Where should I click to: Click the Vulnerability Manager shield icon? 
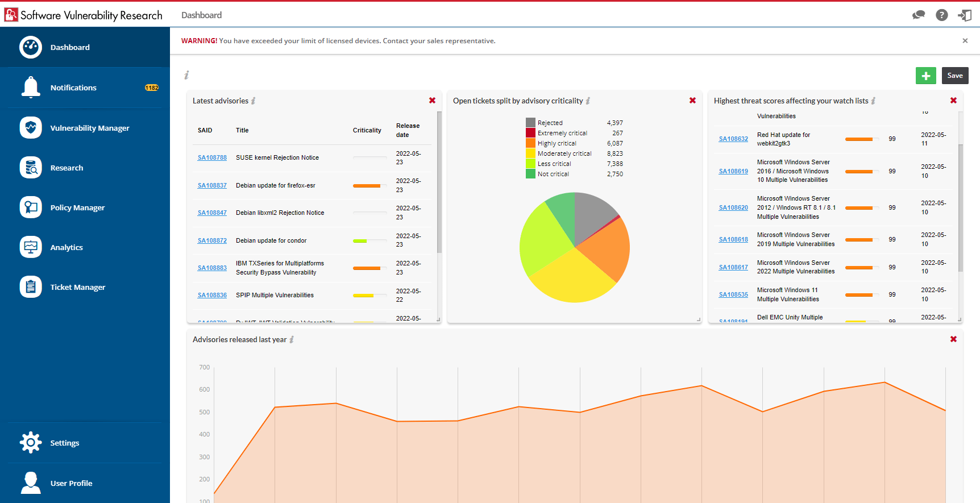tap(31, 128)
